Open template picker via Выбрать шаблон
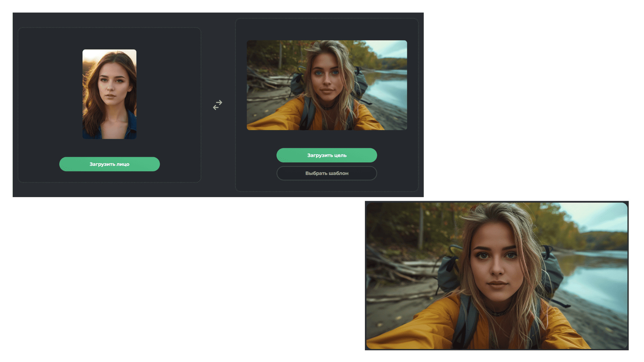Screen dimensions: 644x362 click(327, 173)
